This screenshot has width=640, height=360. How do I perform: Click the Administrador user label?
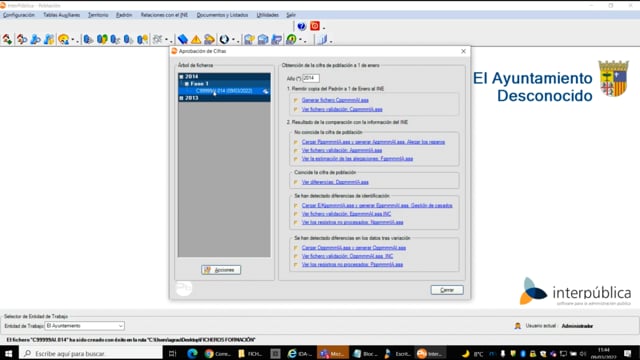(577, 326)
